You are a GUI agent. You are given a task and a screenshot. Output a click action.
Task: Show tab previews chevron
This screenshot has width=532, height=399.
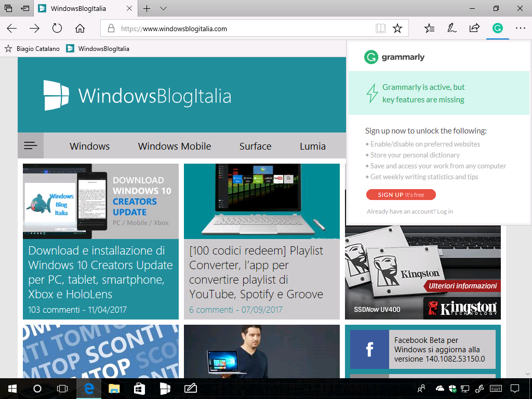pos(163,8)
